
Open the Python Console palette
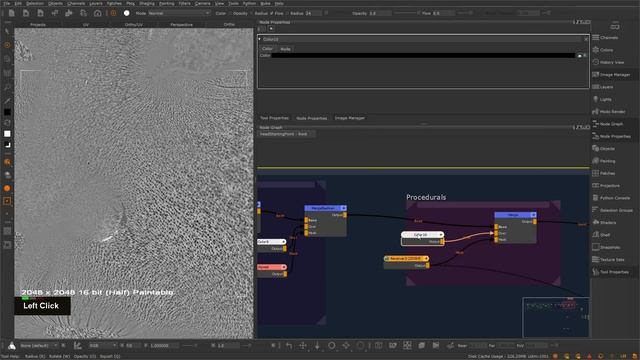coord(615,198)
